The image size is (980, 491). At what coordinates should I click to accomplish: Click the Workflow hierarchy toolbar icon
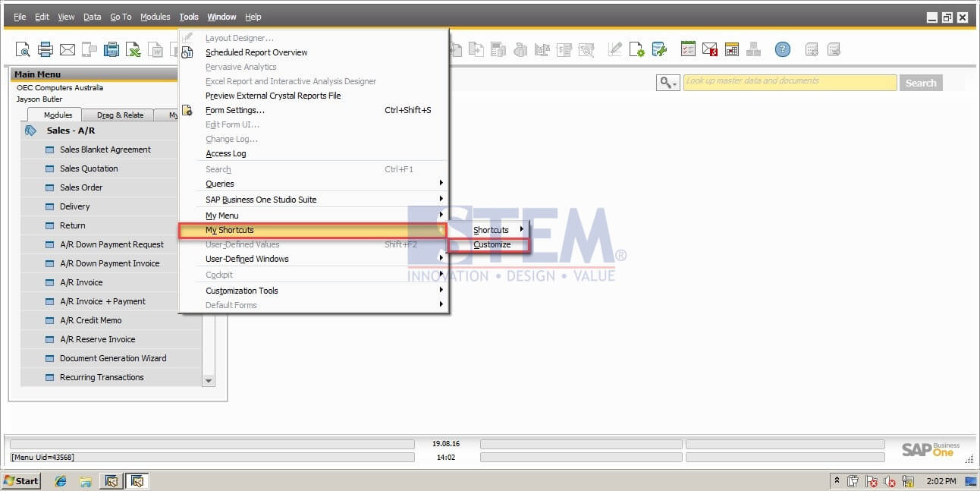753,49
